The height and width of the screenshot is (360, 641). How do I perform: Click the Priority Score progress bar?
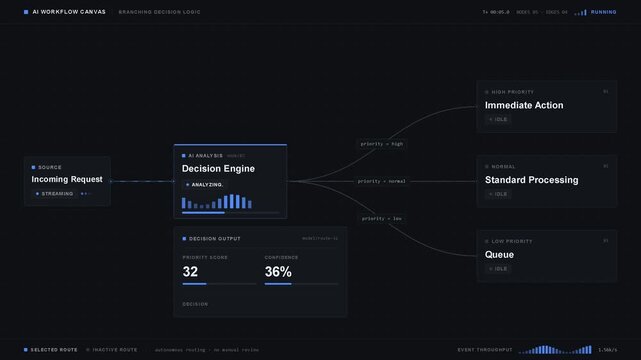coord(219,284)
